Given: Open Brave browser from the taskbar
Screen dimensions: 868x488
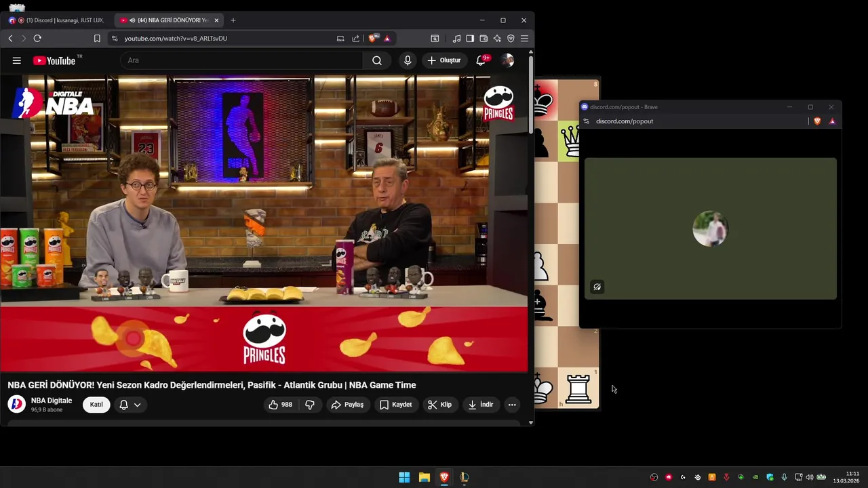Looking at the screenshot, I should pyautogui.click(x=444, y=477).
